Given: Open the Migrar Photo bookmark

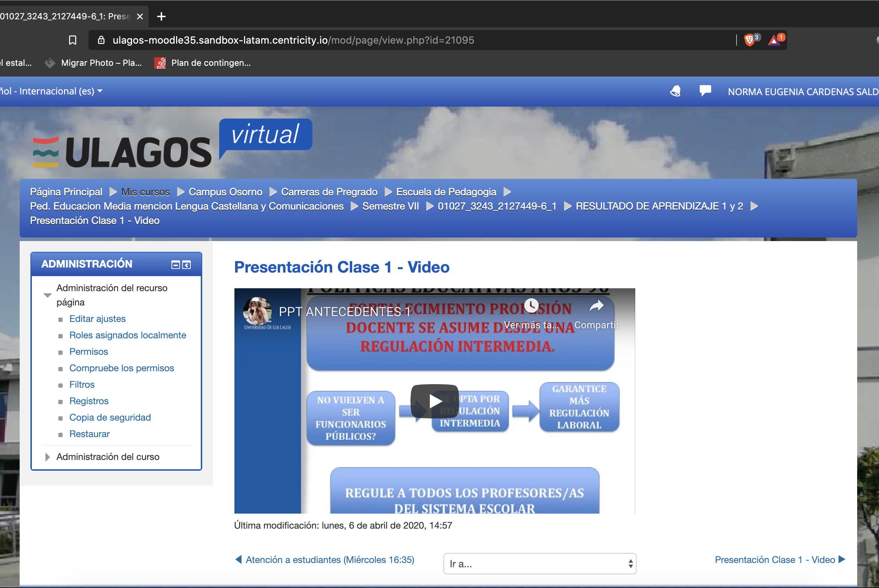Looking at the screenshot, I should pyautogui.click(x=93, y=63).
